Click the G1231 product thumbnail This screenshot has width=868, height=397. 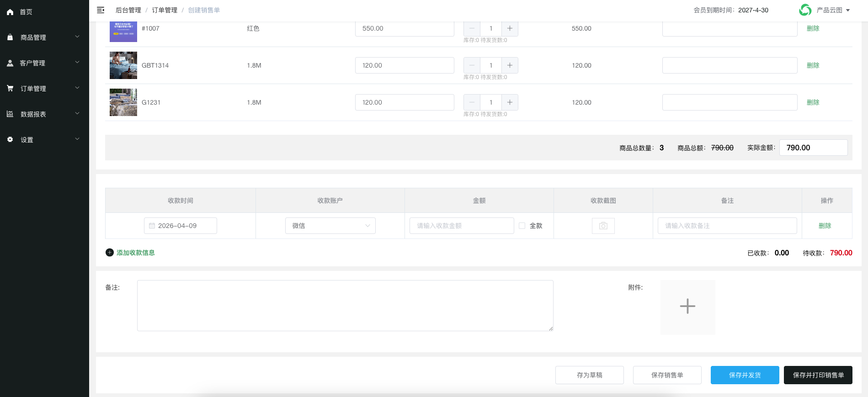pos(123,102)
